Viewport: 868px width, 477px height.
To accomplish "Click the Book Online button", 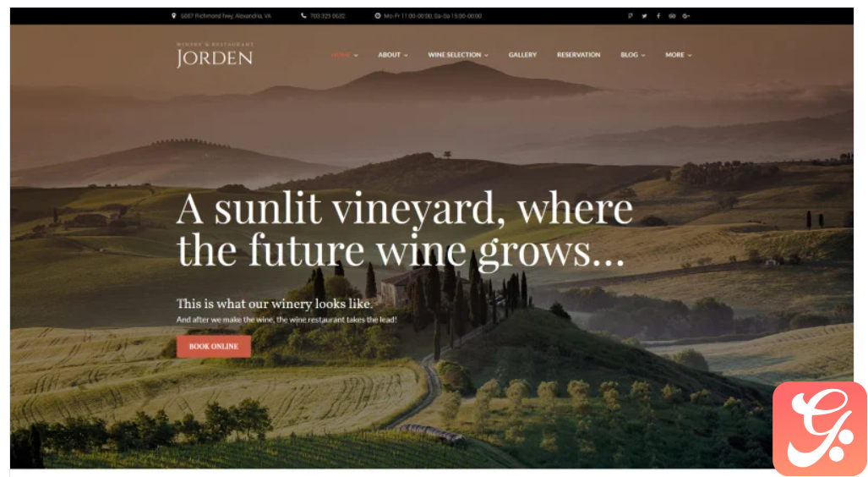I will (214, 346).
